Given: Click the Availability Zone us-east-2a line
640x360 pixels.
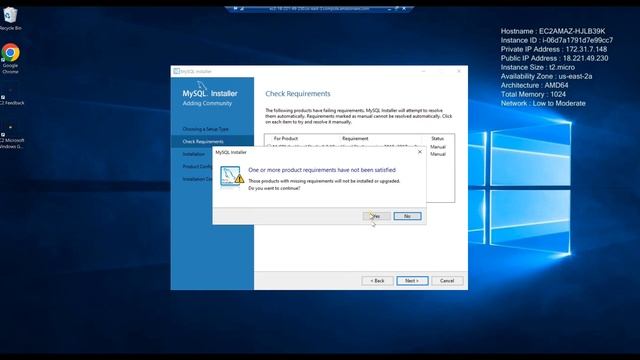Looking at the screenshot, I should coord(546,76).
